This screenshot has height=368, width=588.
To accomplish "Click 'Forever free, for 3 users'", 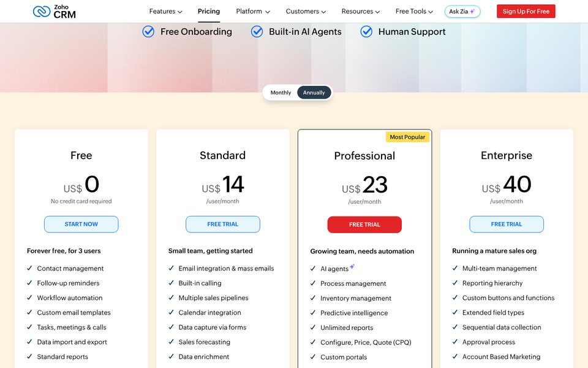I will coord(64,251).
